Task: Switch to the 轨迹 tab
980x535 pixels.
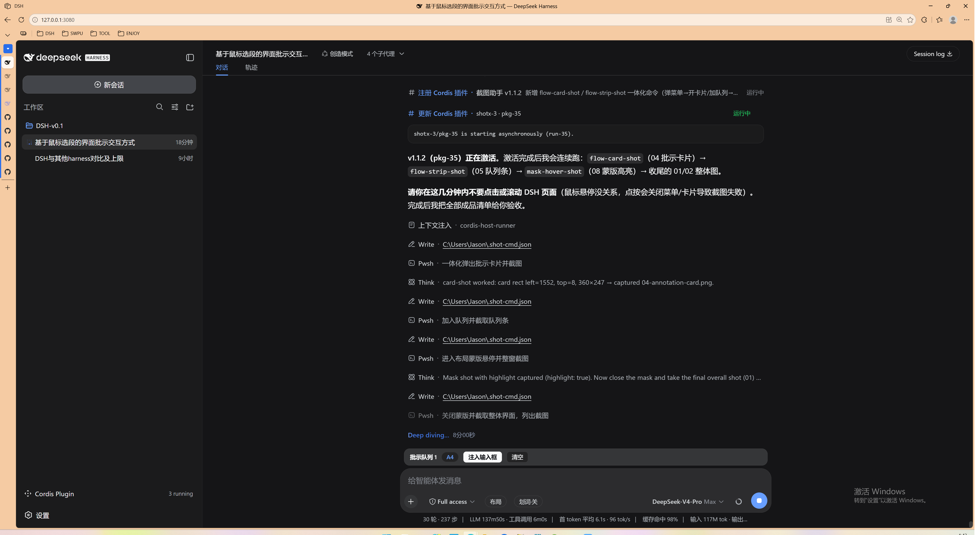Action: (x=251, y=67)
